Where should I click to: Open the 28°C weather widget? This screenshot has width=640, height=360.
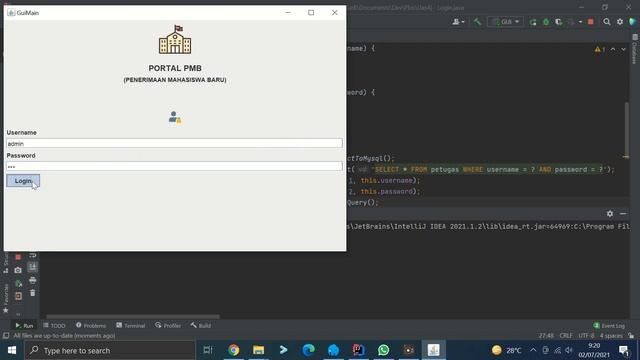507,350
